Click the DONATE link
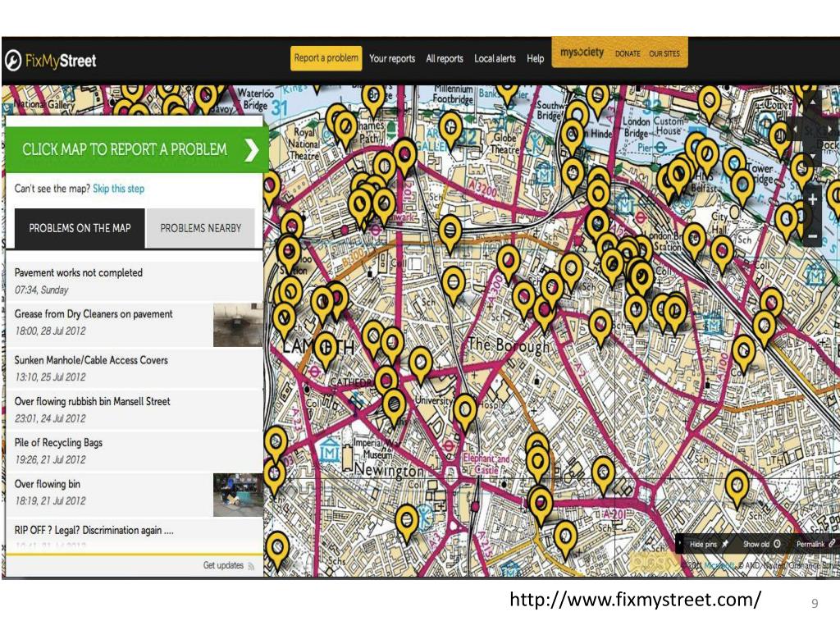Viewport: 840px width, 630px height. [x=628, y=53]
